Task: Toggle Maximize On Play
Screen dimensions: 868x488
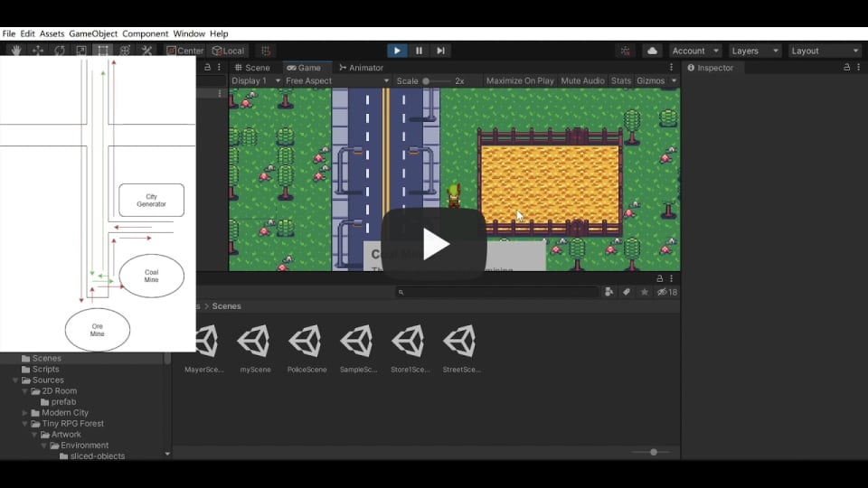Action: (520, 80)
